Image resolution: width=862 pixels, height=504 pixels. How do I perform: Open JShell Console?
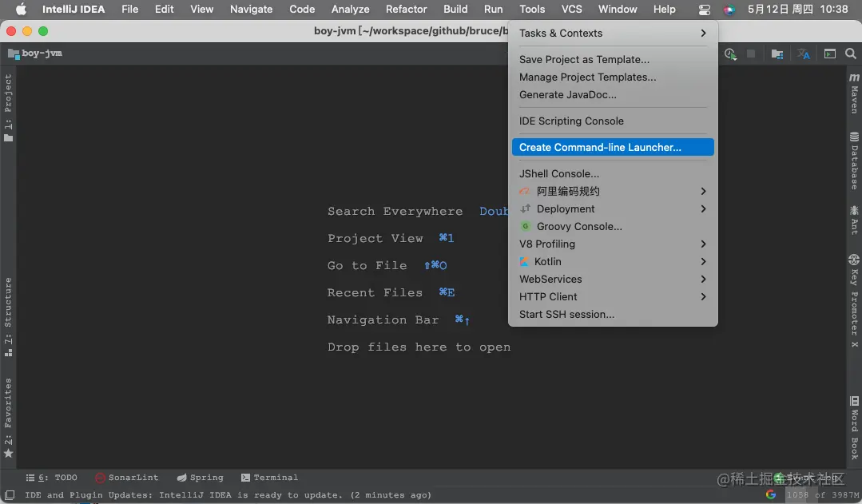pyautogui.click(x=613, y=173)
